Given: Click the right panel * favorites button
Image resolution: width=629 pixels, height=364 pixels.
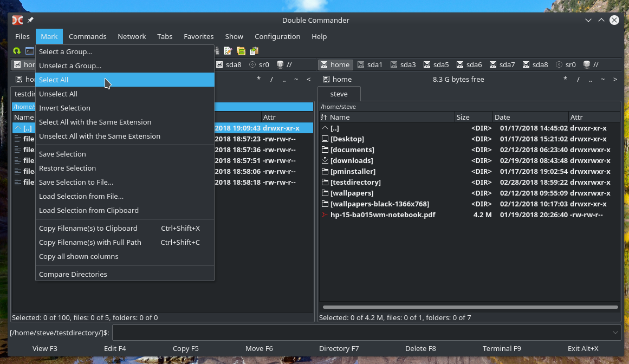Looking at the screenshot, I should pos(565,80).
